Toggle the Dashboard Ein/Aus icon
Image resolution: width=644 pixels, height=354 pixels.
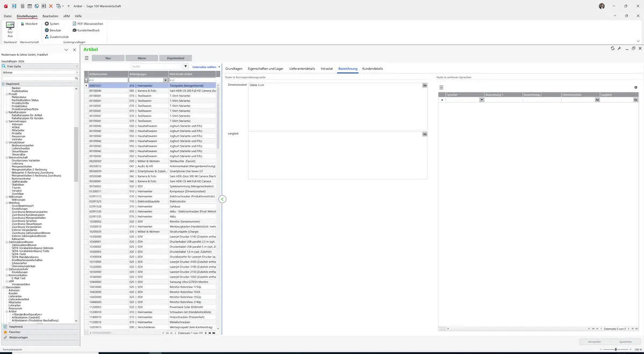coord(10,29)
